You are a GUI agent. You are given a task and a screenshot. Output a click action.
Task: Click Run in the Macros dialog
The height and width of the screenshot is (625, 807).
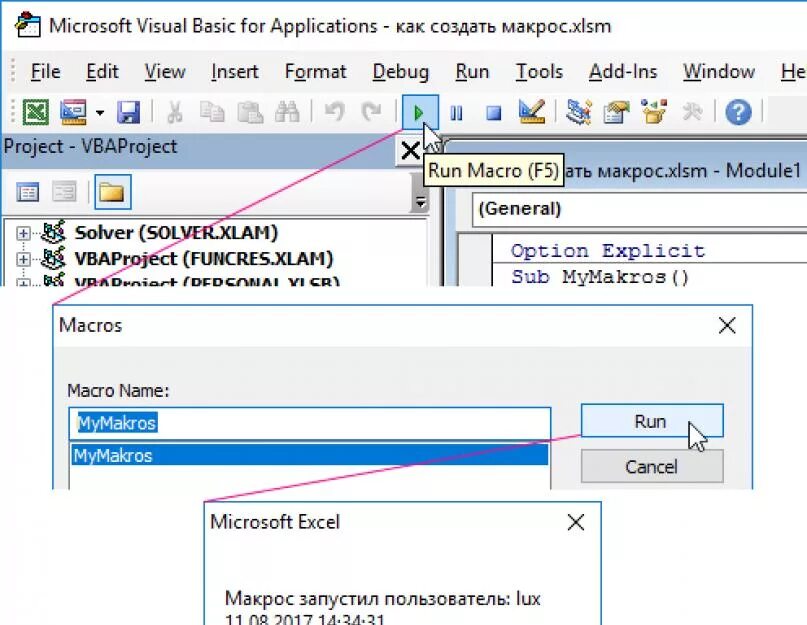pyautogui.click(x=652, y=421)
